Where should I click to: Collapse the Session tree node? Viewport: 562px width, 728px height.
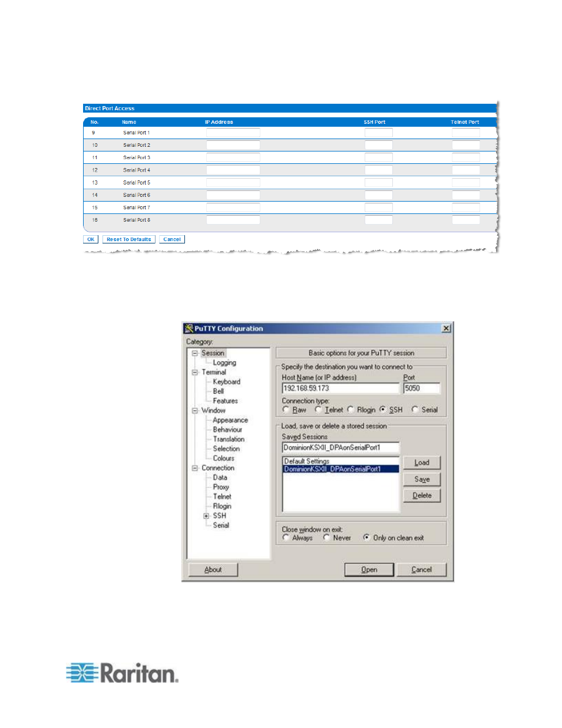point(194,353)
